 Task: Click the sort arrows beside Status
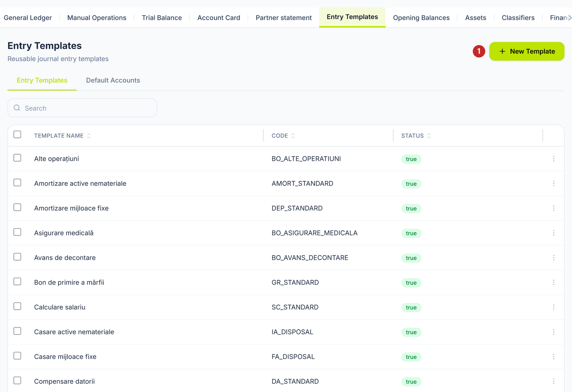pos(429,136)
